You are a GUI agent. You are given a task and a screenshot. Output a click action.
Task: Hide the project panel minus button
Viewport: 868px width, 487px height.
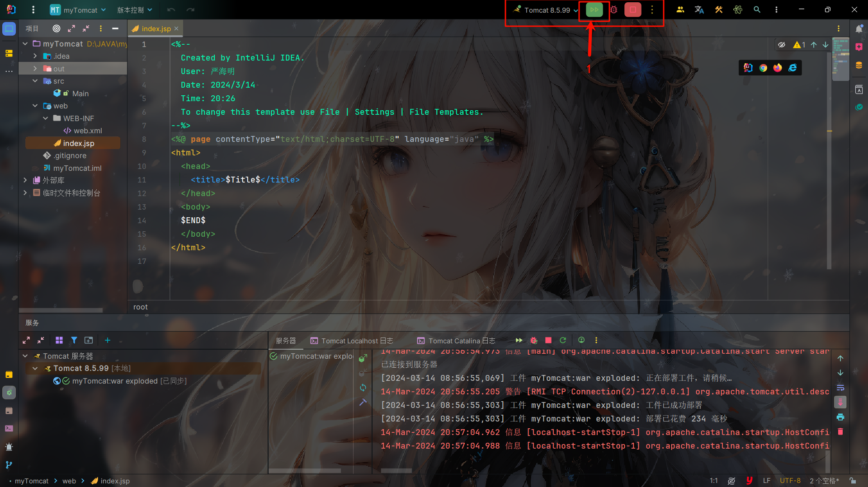click(x=115, y=28)
